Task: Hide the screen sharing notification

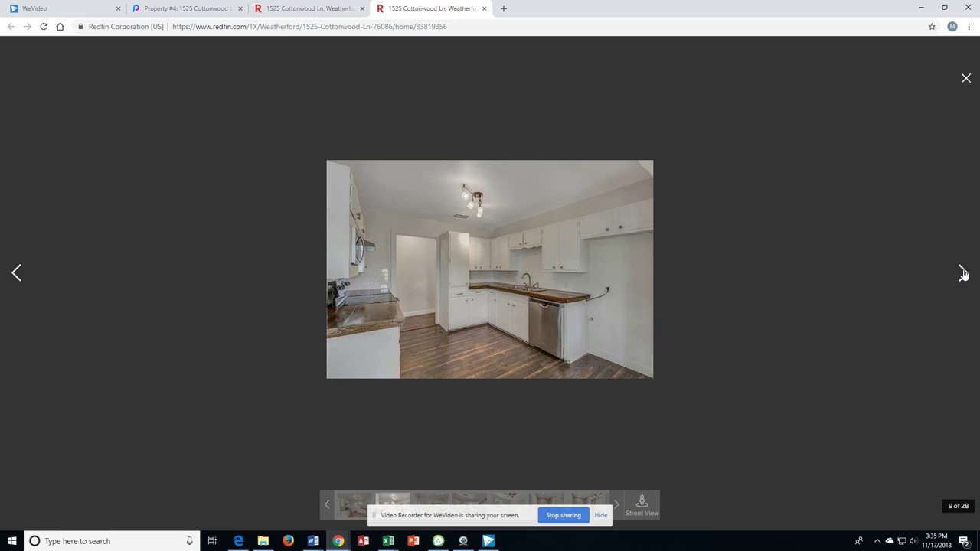Action: coord(600,515)
